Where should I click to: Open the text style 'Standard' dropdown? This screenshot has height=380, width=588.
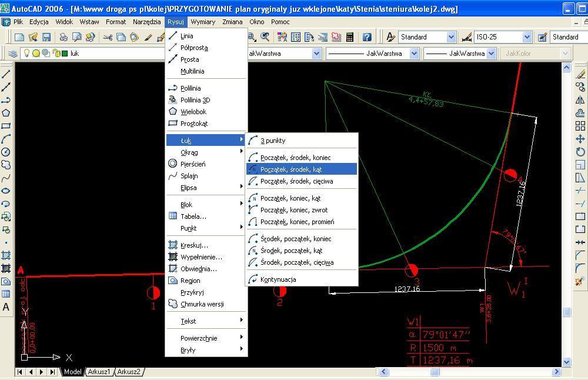coord(451,36)
